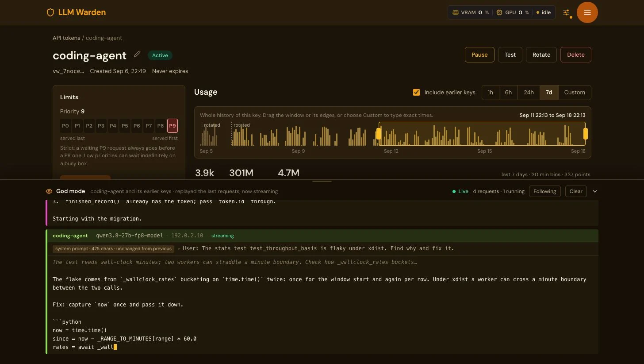Pause the coding-agent token
The image size is (644, 364).
[x=479, y=55]
